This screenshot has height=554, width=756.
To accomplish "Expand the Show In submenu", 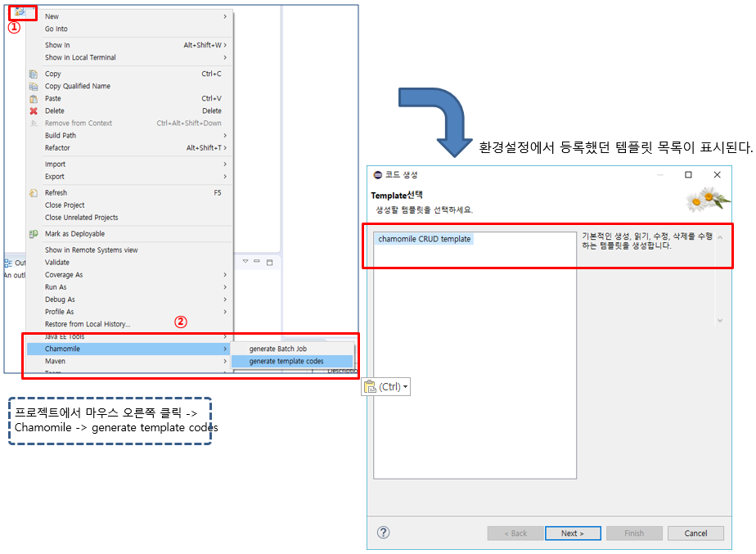I will 225,45.
